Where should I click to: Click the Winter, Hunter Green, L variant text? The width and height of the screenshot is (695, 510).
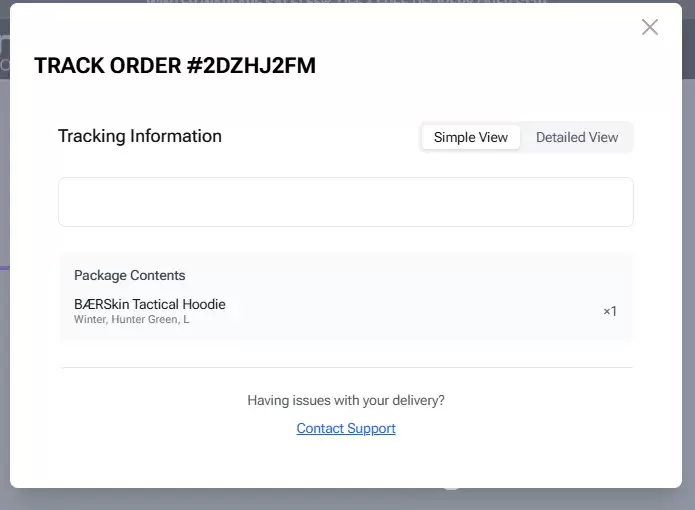[131, 320]
